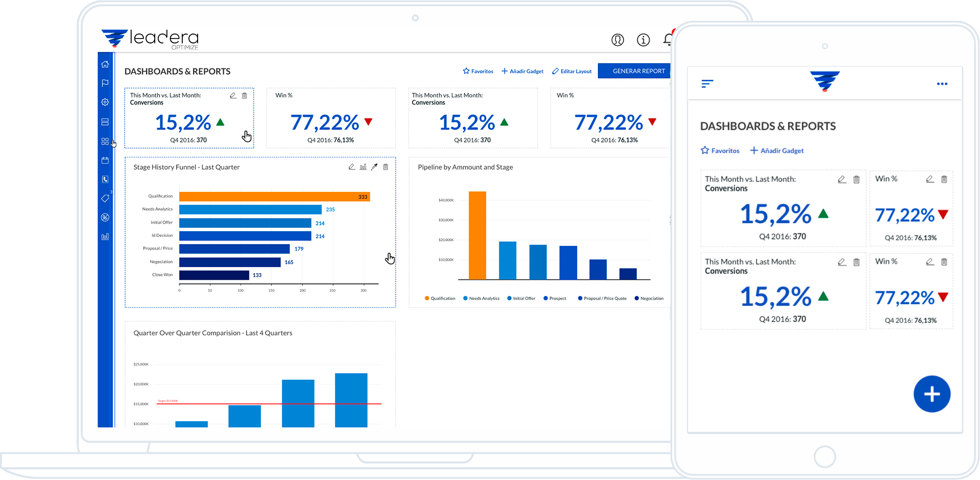Image resolution: width=980 pixels, height=480 pixels.
Task: Open the flag icon in the sidebar
Action: 105,83
